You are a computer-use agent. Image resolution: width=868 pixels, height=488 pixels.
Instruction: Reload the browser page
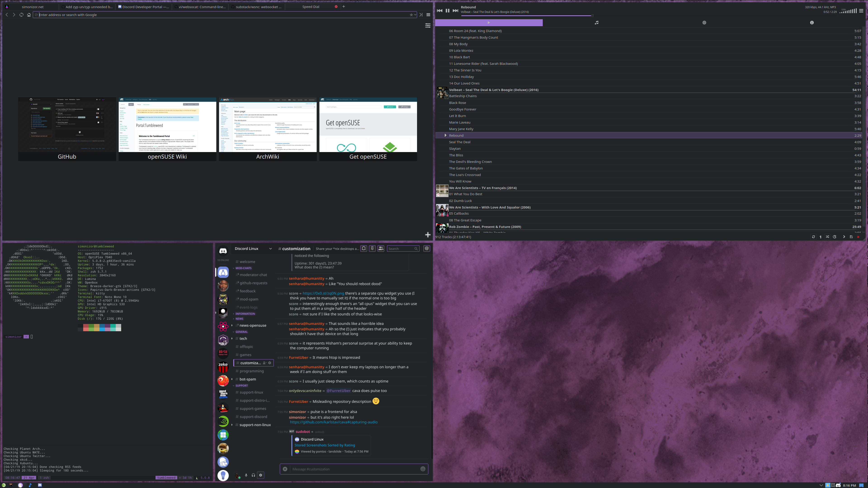coord(21,15)
